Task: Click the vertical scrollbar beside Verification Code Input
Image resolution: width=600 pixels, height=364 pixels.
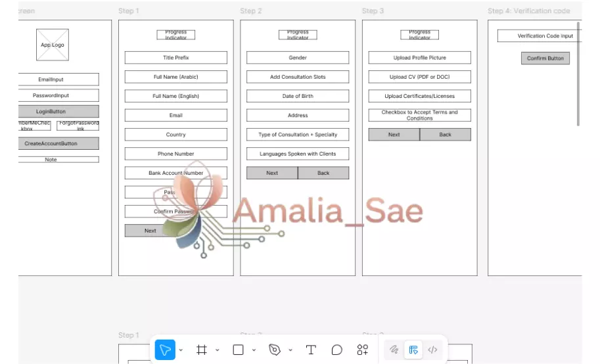Action: [578, 74]
